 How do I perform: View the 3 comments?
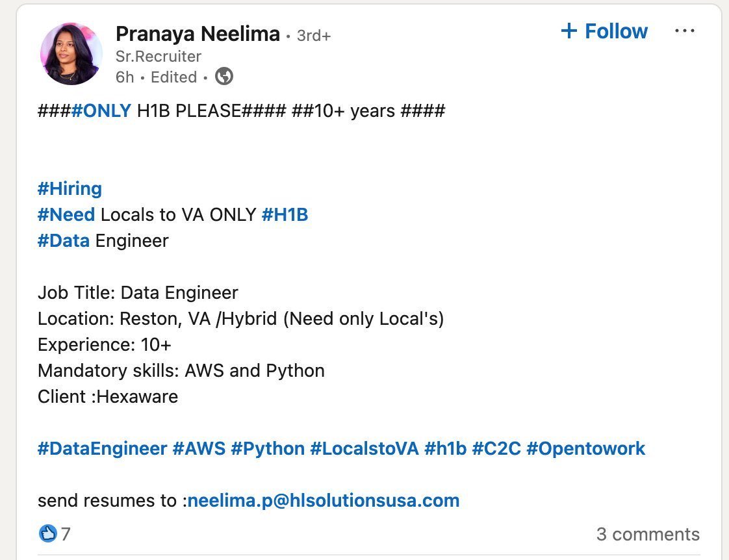click(648, 534)
